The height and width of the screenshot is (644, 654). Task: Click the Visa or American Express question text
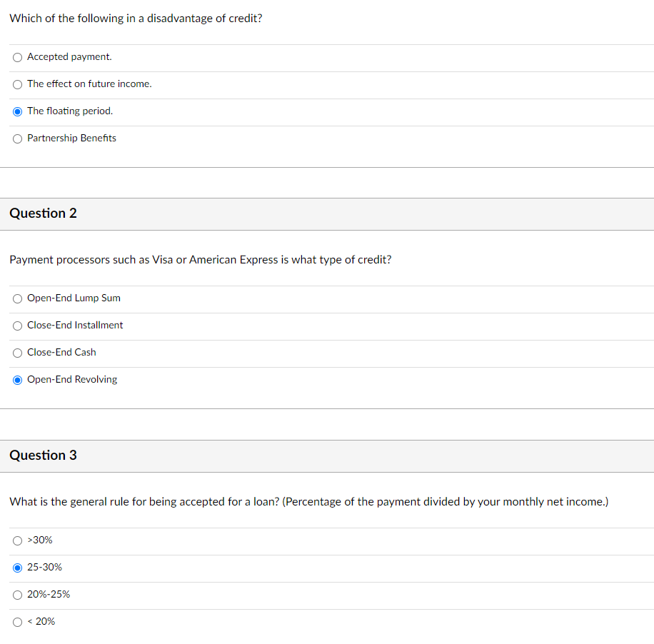[x=200, y=260]
